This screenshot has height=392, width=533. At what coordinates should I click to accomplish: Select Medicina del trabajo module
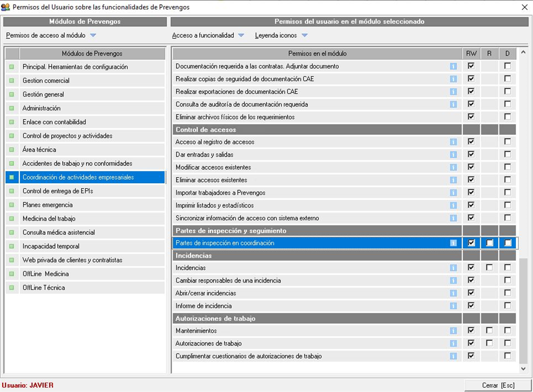point(49,219)
